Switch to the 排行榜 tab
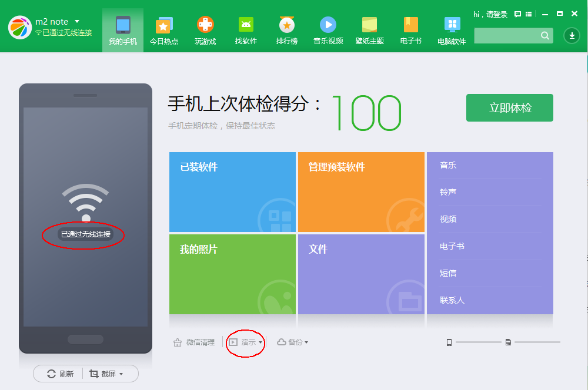The width and height of the screenshot is (588, 390). click(286, 29)
